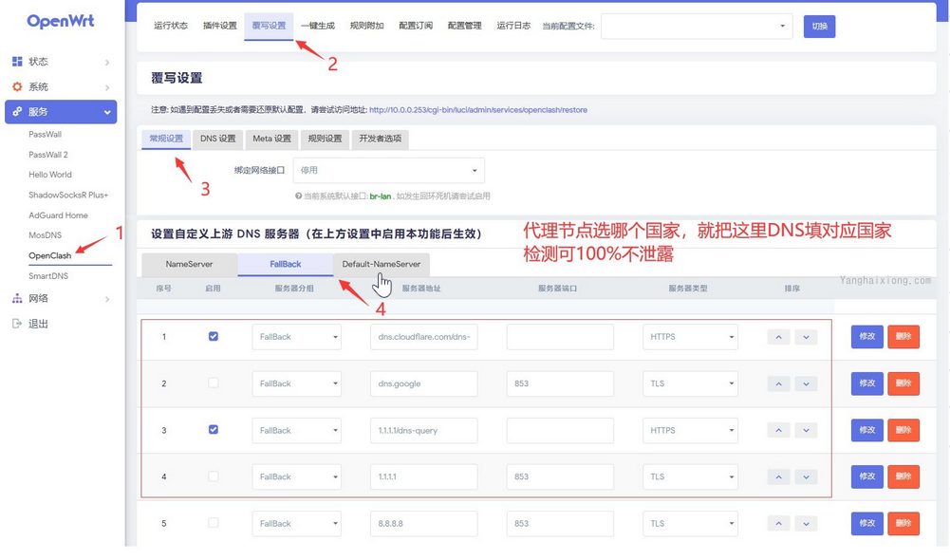Select the Default-NameServer DNS tab
Image resolution: width=950 pixels, height=560 pixels.
[x=382, y=264]
